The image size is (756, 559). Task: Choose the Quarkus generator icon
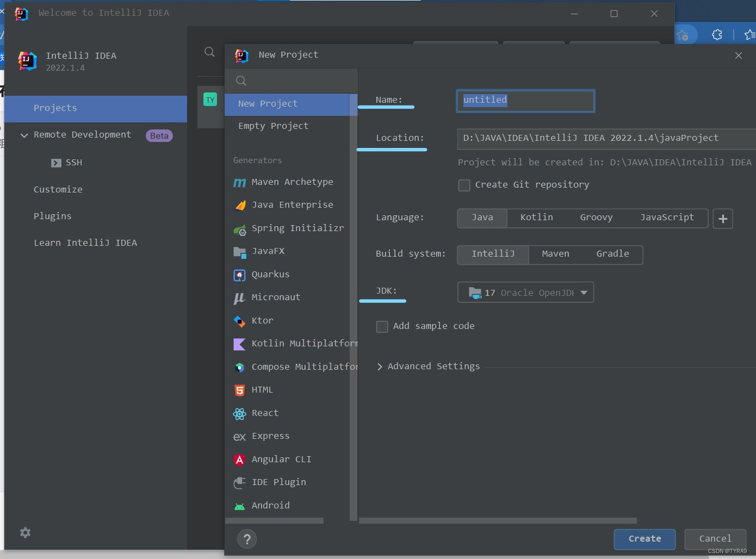click(240, 275)
